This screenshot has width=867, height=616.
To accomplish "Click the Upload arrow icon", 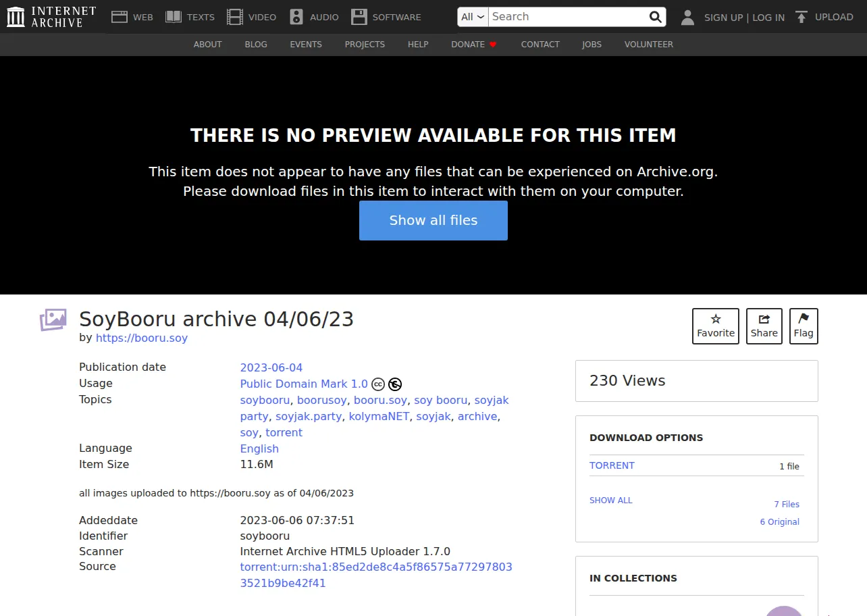I will point(801,17).
